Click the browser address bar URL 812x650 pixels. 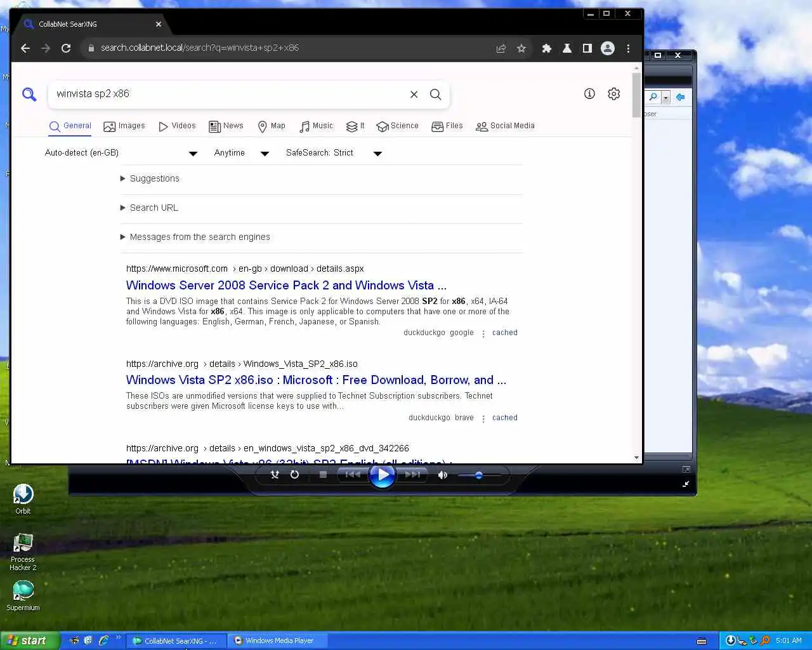coord(199,48)
